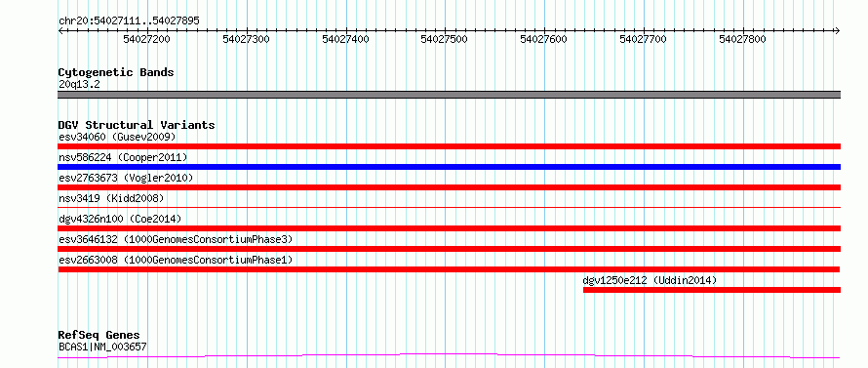Click the short dgv1250e212 red bar
Image resolution: width=868 pixels, height=368 pixels.
pos(712,290)
